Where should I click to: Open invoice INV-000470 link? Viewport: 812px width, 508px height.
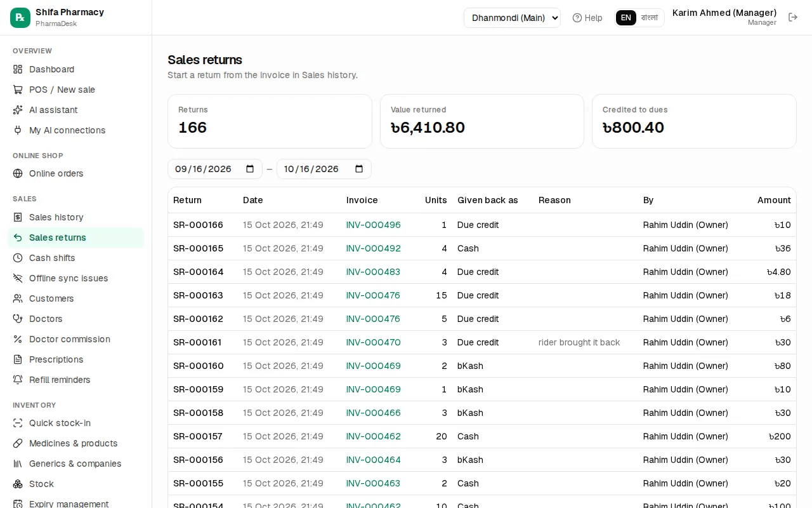(x=374, y=342)
